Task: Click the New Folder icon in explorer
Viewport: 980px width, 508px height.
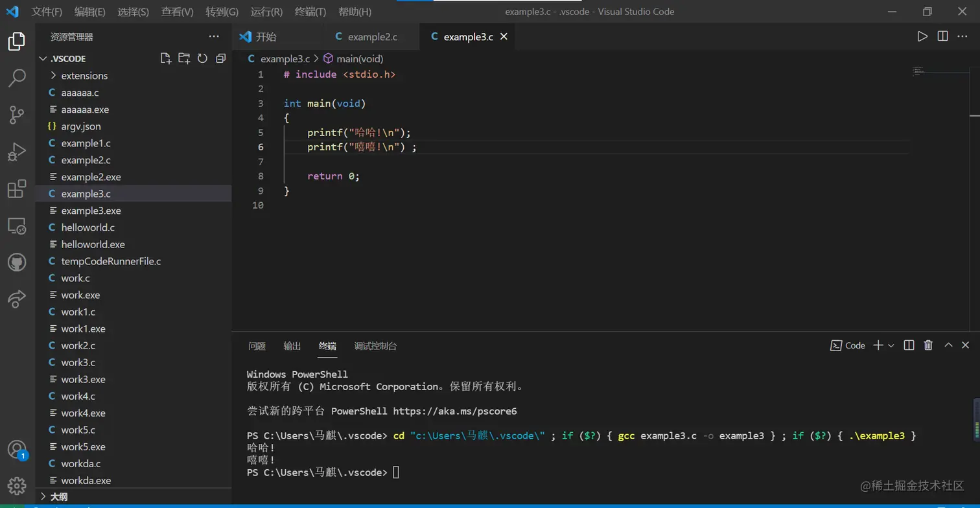Action: pyautogui.click(x=184, y=58)
